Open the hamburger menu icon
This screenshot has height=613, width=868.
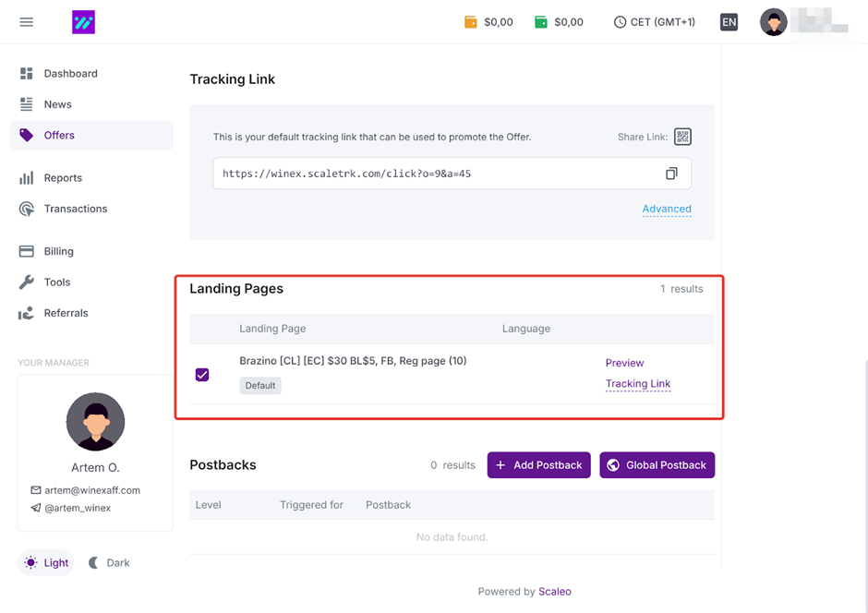(x=27, y=22)
